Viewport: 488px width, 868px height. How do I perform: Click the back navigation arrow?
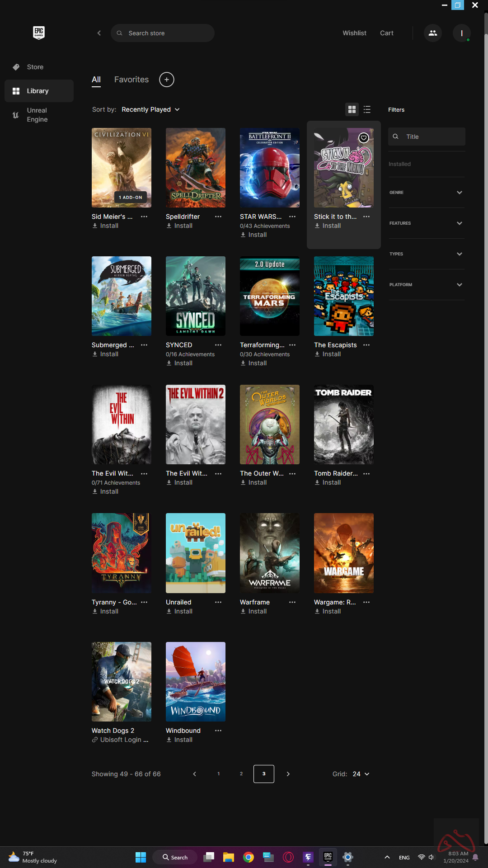[99, 33]
